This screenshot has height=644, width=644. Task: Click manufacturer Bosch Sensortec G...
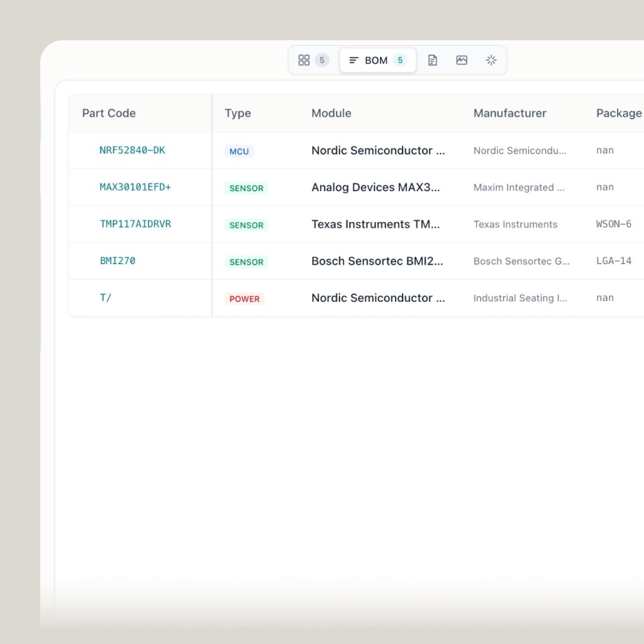coord(521,261)
